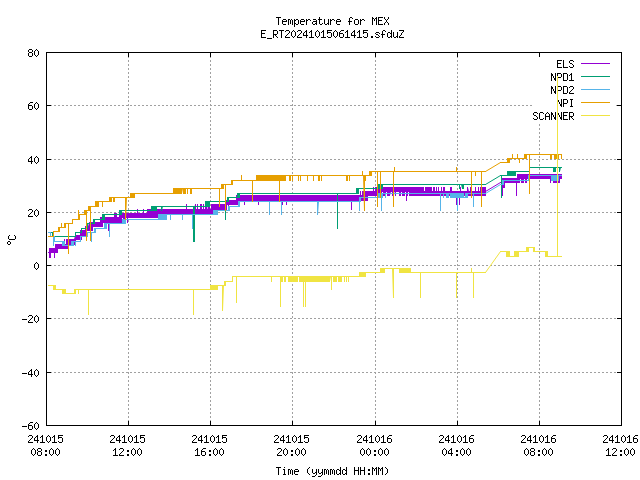
Task: Click the x-axis tick label 241015 12:00
Action: click(127, 445)
